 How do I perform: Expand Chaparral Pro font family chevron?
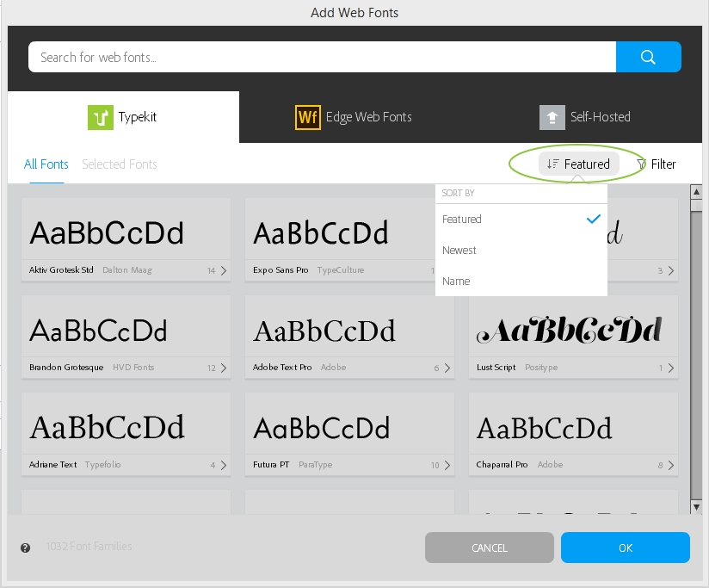[x=671, y=465]
